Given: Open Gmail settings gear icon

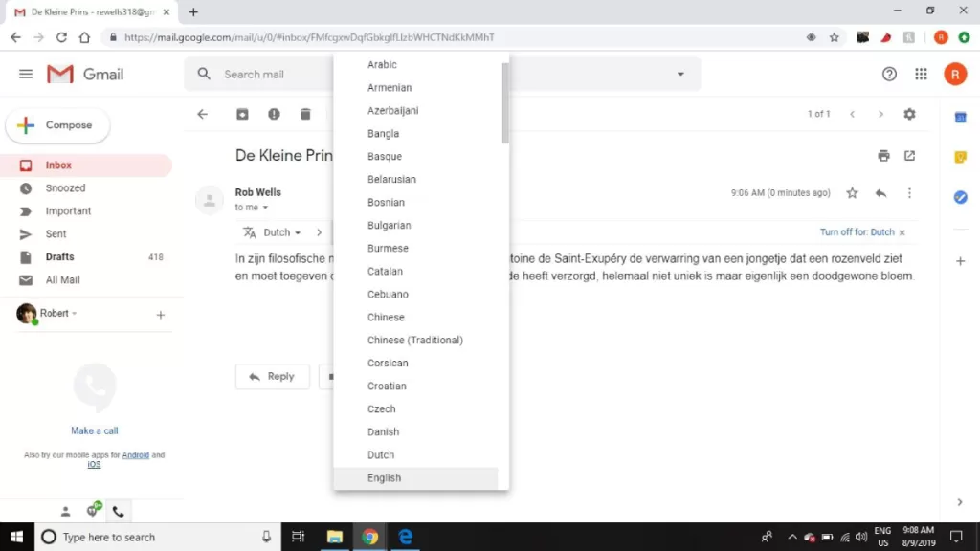Looking at the screenshot, I should 909,114.
